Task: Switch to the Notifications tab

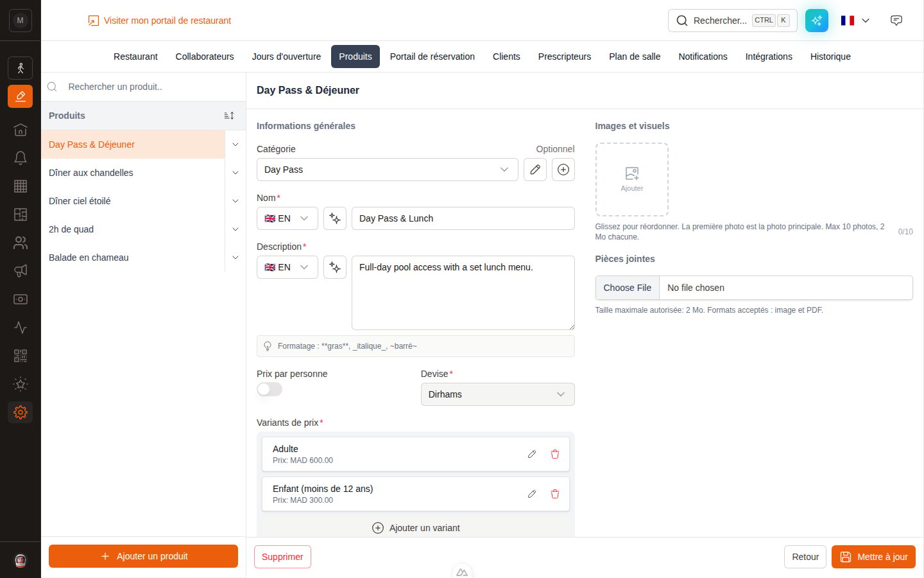Action: 703,57
